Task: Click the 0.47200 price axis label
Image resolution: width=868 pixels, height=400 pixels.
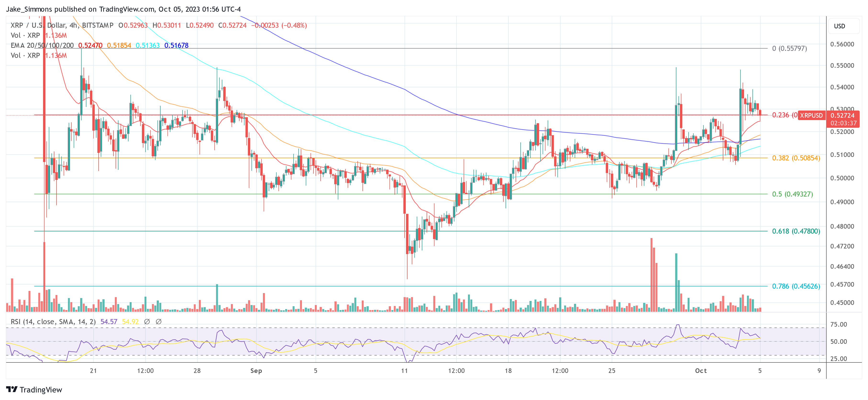Action: 842,246
